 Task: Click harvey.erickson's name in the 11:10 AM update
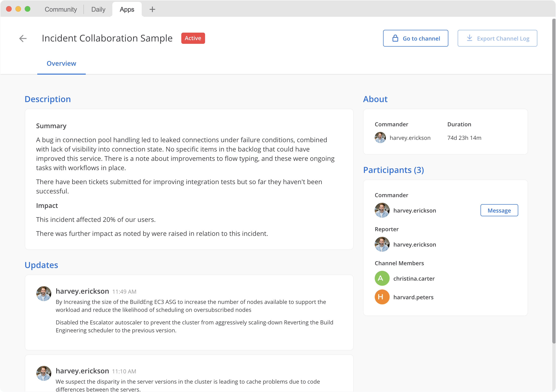[x=82, y=371]
